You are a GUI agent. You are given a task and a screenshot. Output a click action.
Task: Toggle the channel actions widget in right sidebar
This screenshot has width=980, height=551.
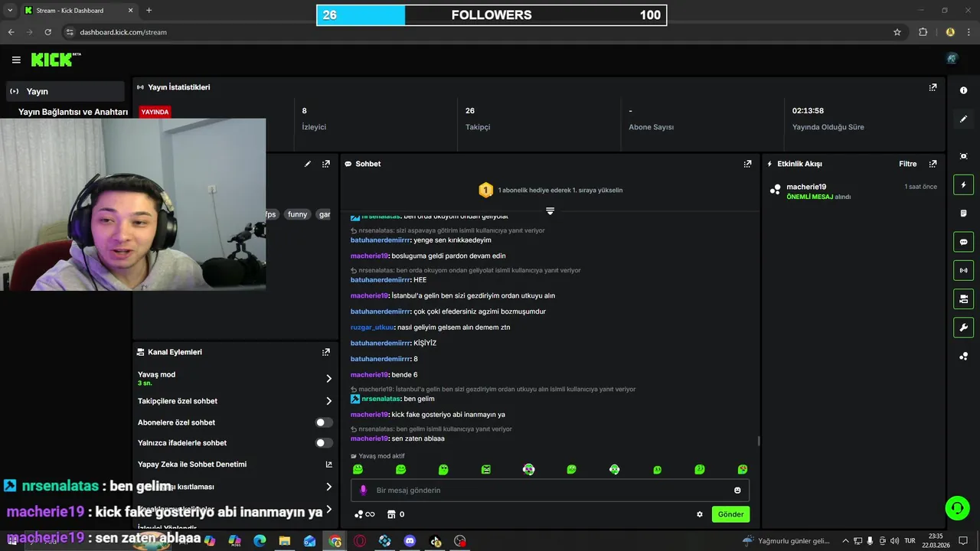963,298
